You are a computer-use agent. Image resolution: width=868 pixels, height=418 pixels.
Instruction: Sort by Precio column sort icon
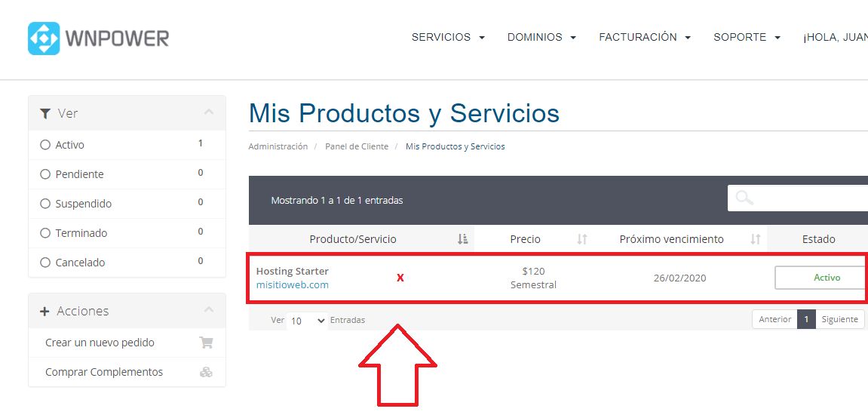click(581, 239)
